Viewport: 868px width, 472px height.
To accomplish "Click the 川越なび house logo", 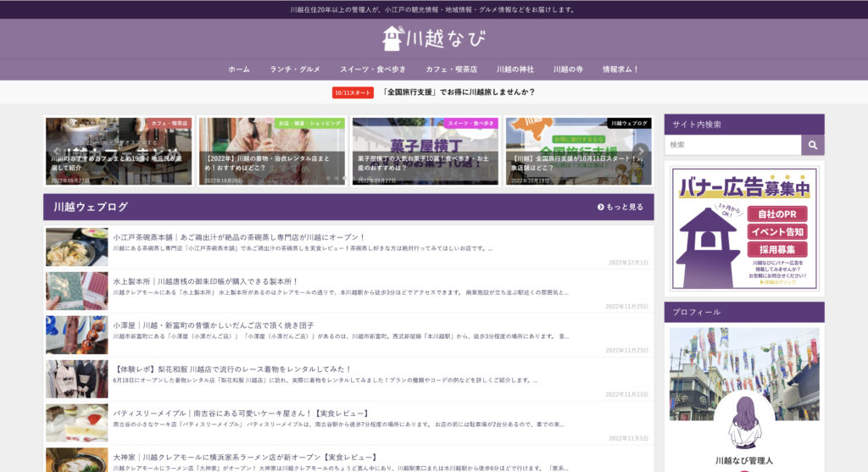I will click(x=433, y=39).
